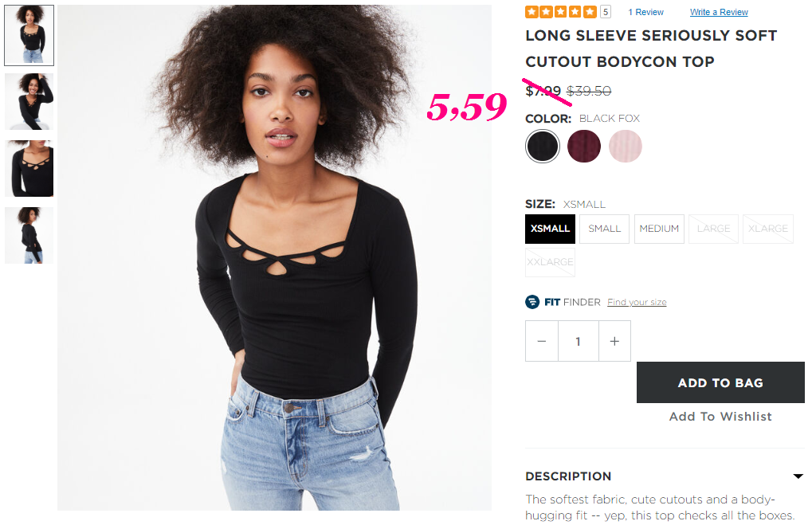The height and width of the screenshot is (525, 812).
Task: Open the 1 Review link
Action: pos(645,12)
